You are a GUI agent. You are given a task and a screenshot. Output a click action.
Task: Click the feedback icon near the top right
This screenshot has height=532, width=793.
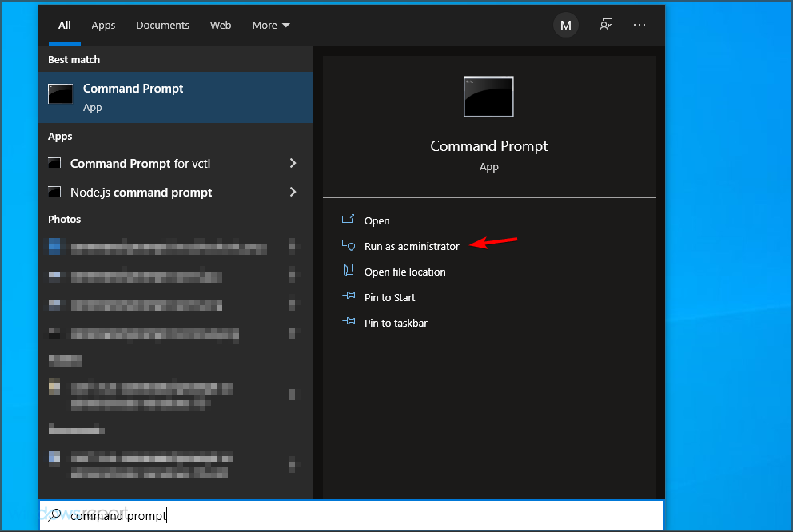pos(606,25)
